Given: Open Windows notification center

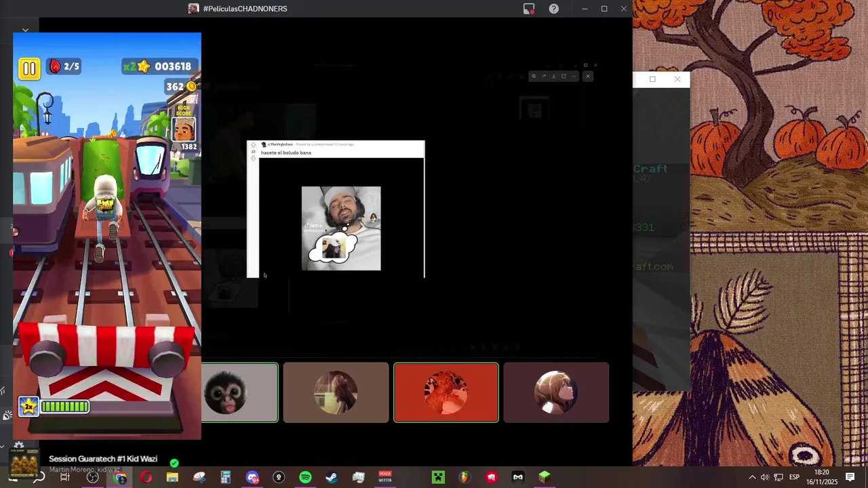Looking at the screenshot, I should pos(850,478).
